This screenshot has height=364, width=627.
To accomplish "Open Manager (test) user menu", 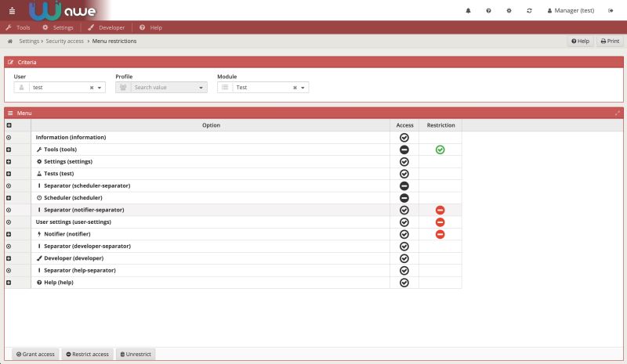I will point(571,11).
